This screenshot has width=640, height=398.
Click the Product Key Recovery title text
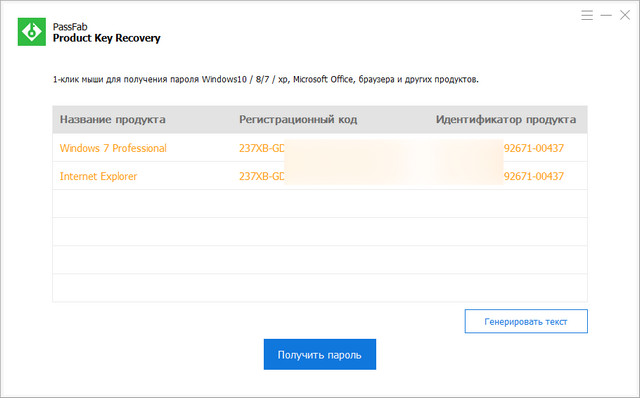pos(107,38)
